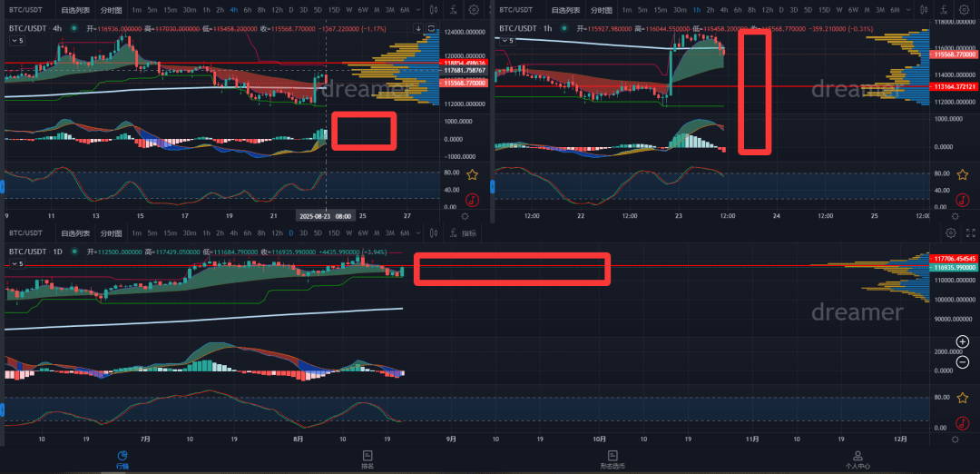Open 指标 indicators in 1D chart toolbar
This screenshot has width=980, height=474.
click(x=463, y=233)
